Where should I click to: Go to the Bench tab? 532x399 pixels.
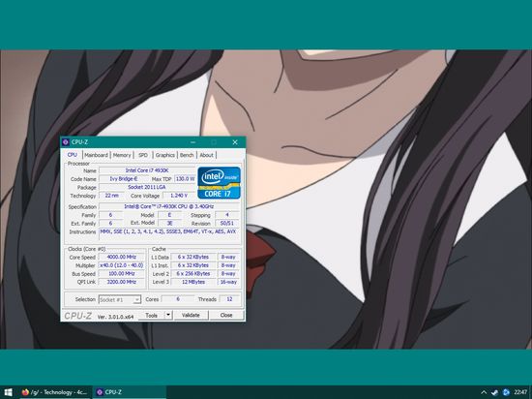(187, 155)
